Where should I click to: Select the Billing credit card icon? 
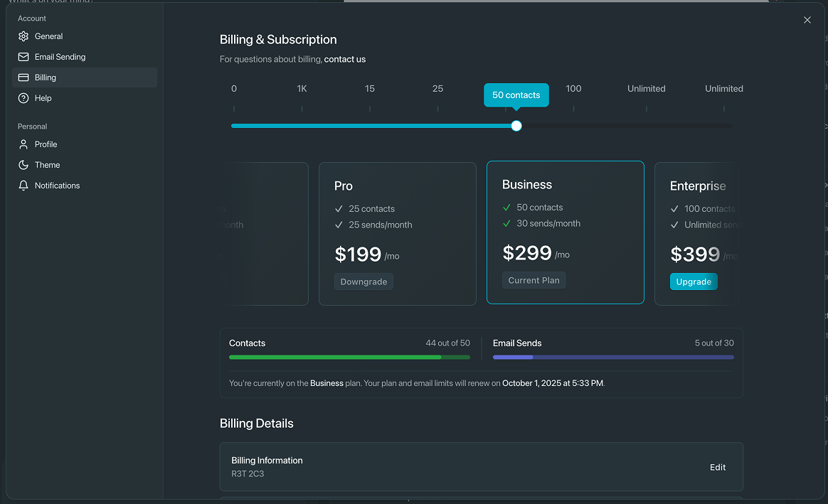click(22, 77)
